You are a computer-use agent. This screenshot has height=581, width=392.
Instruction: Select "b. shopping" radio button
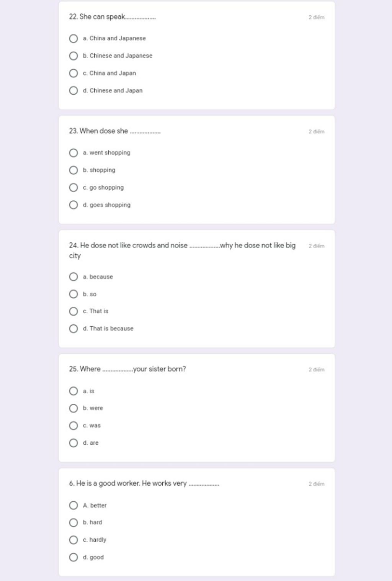[x=73, y=170]
